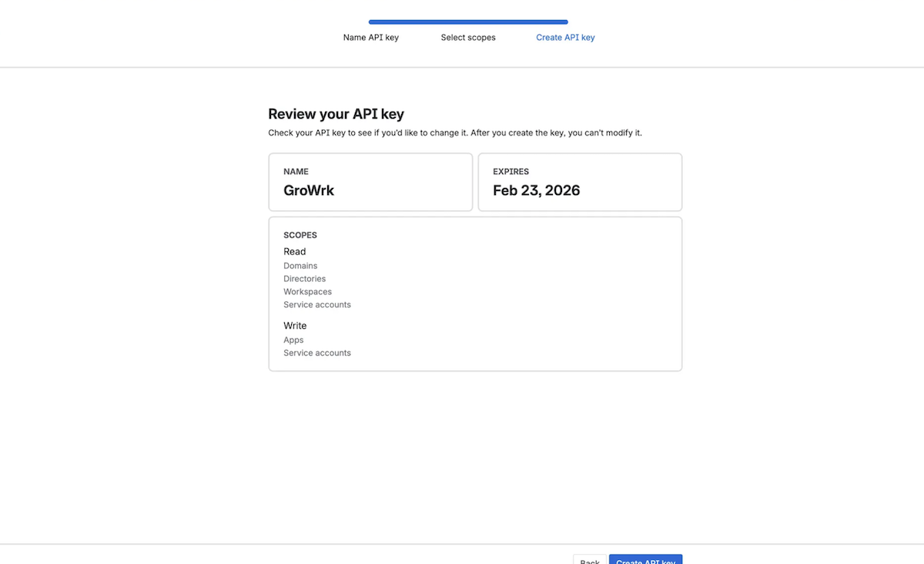Select the Write scope heading
Image resolution: width=924 pixels, height=564 pixels.
[x=295, y=325]
